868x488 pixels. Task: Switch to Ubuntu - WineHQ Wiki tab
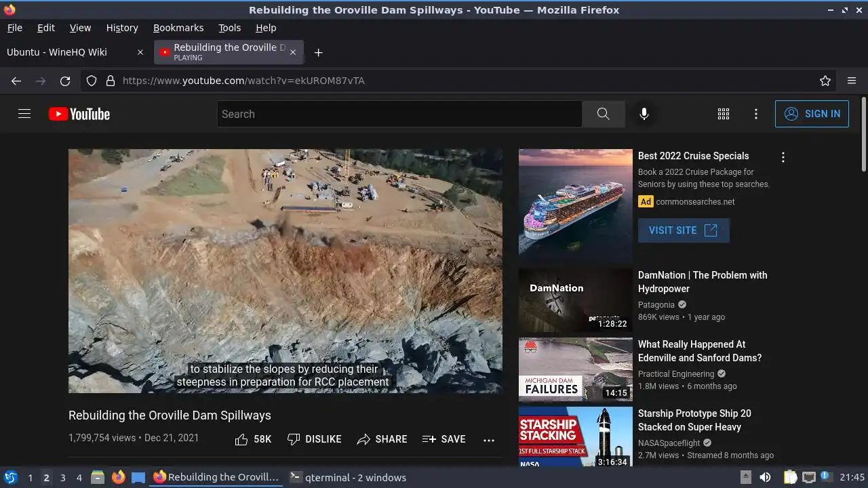point(57,52)
